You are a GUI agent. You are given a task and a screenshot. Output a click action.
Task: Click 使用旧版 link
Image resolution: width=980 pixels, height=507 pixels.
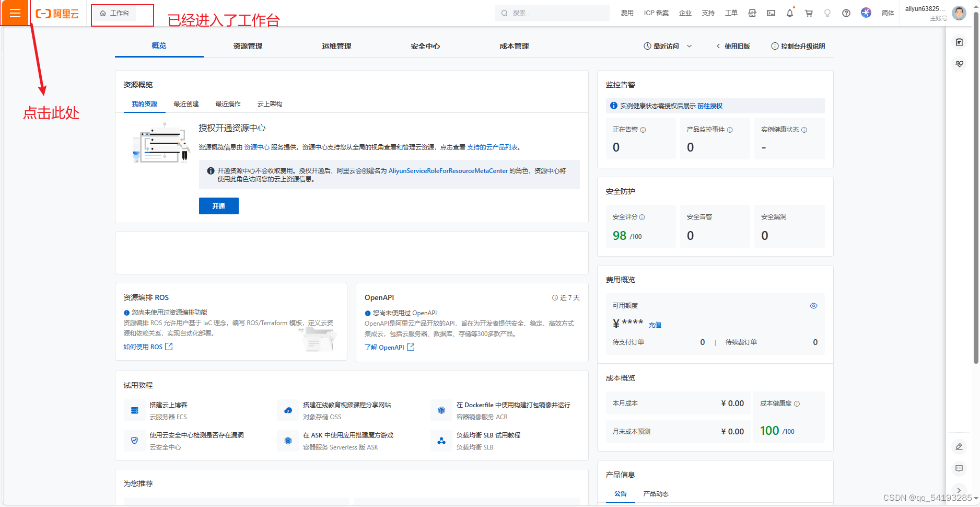click(x=733, y=46)
